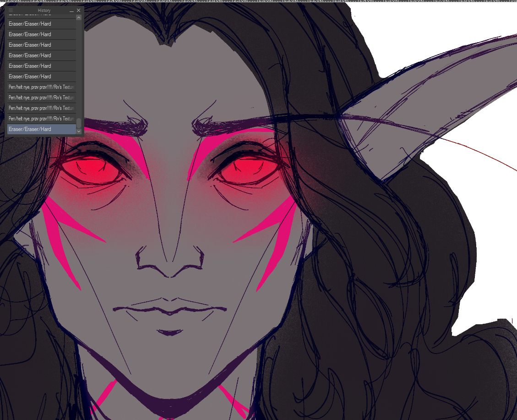Pick the third fully visible Eraser/Eraser/Hard entry
Screen dimensions: 517x420
coord(41,45)
